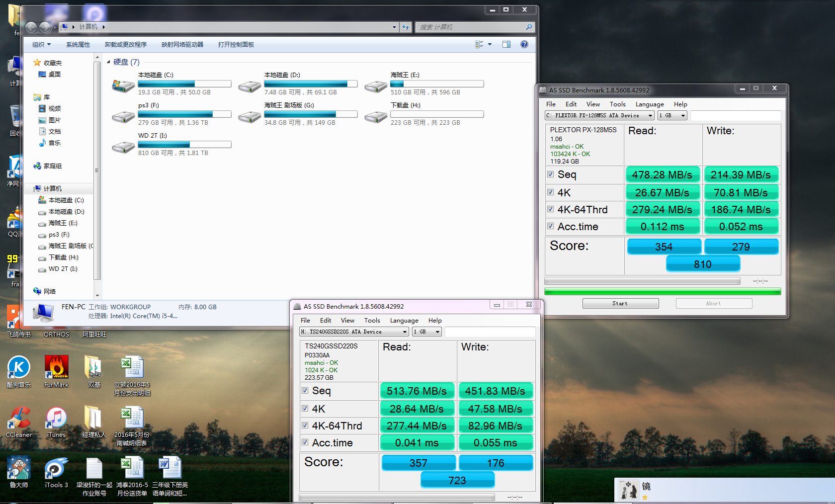Click the Explorer back navigation arrow

[31, 27]
